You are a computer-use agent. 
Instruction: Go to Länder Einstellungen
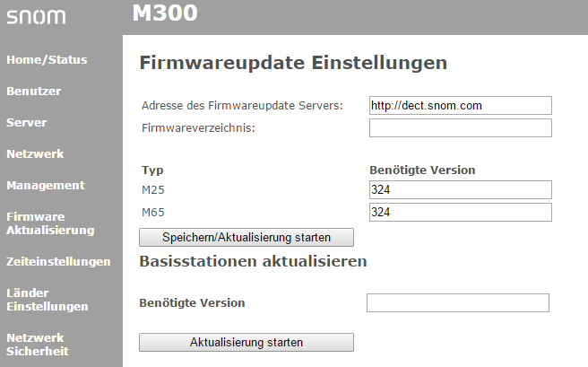48,300
